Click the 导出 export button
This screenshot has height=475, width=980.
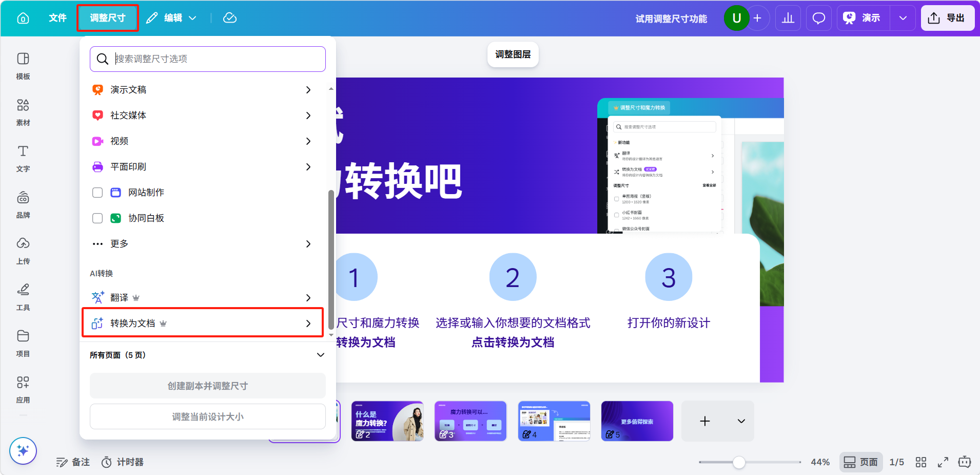point(947,18)
